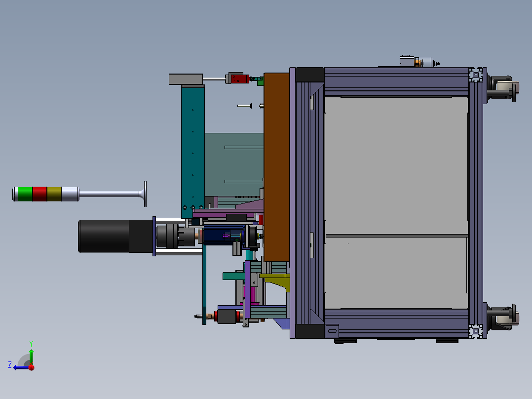This screenshot has height=399, width=532.
Task: Select the small motor on top of the frame
Action: (x=419, y=61)
